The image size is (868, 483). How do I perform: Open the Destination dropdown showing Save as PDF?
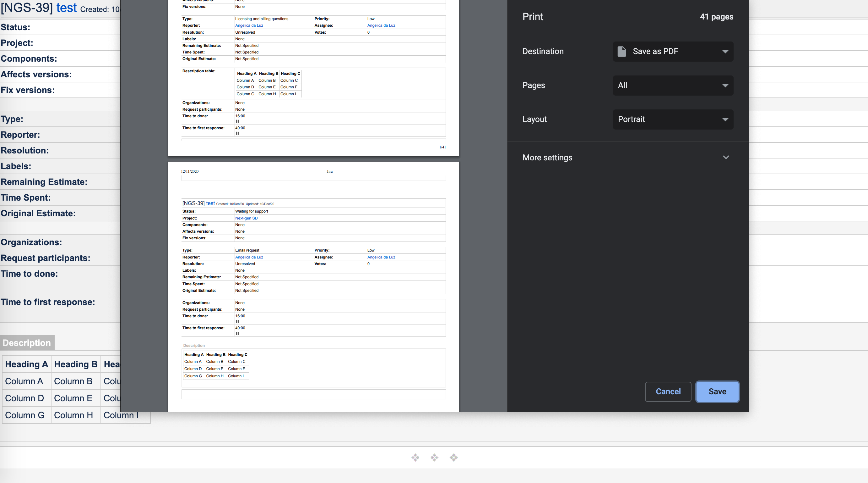pos(673,51)
